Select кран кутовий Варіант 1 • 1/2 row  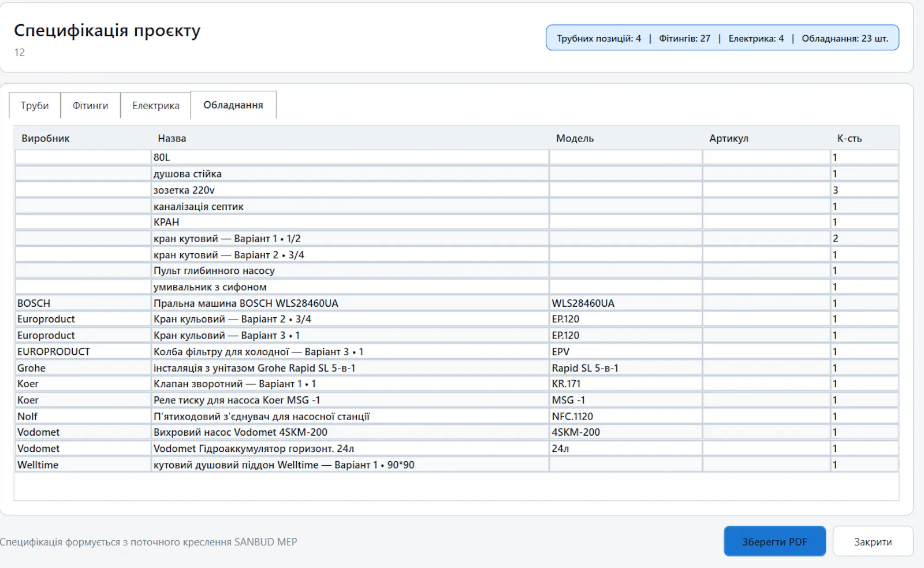[457, 238]
